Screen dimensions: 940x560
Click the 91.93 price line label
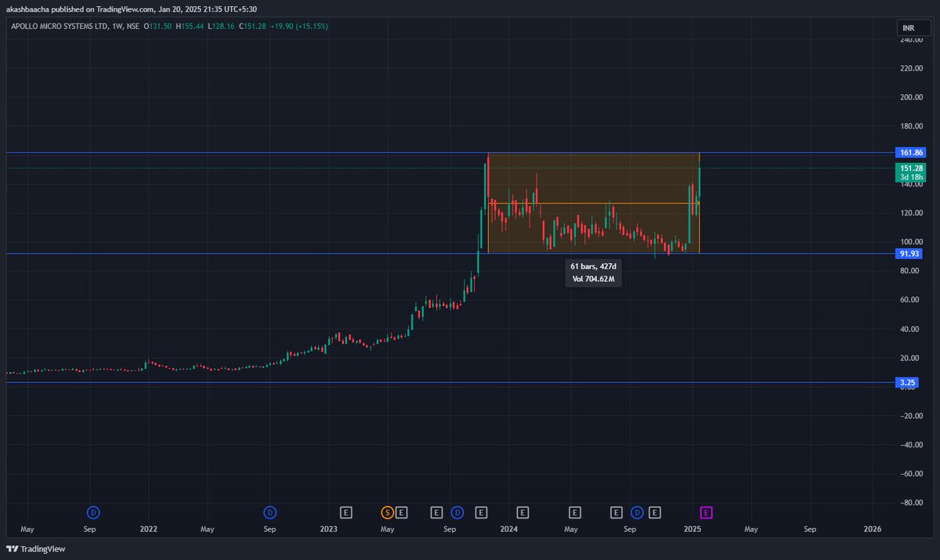click(909, 253)
